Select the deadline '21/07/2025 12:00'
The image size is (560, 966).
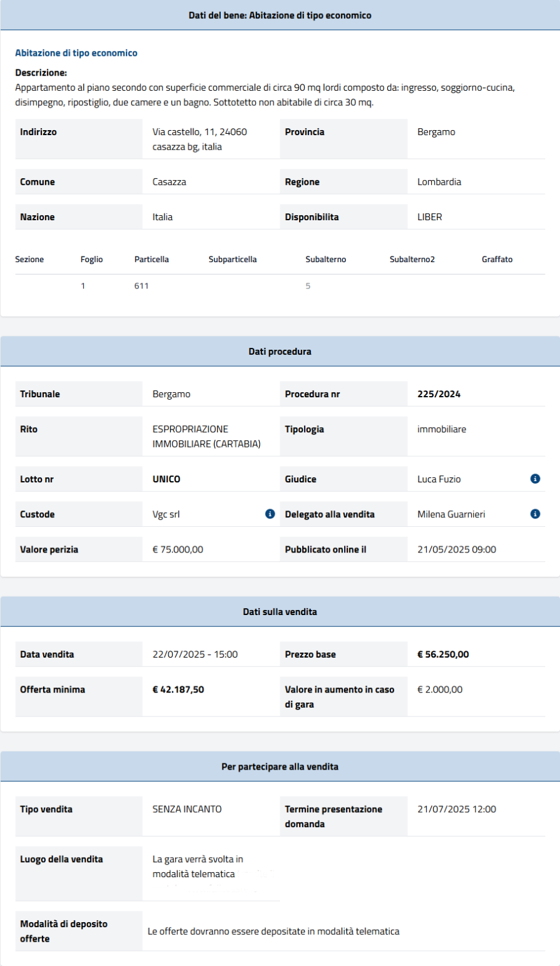coord(457,809)
